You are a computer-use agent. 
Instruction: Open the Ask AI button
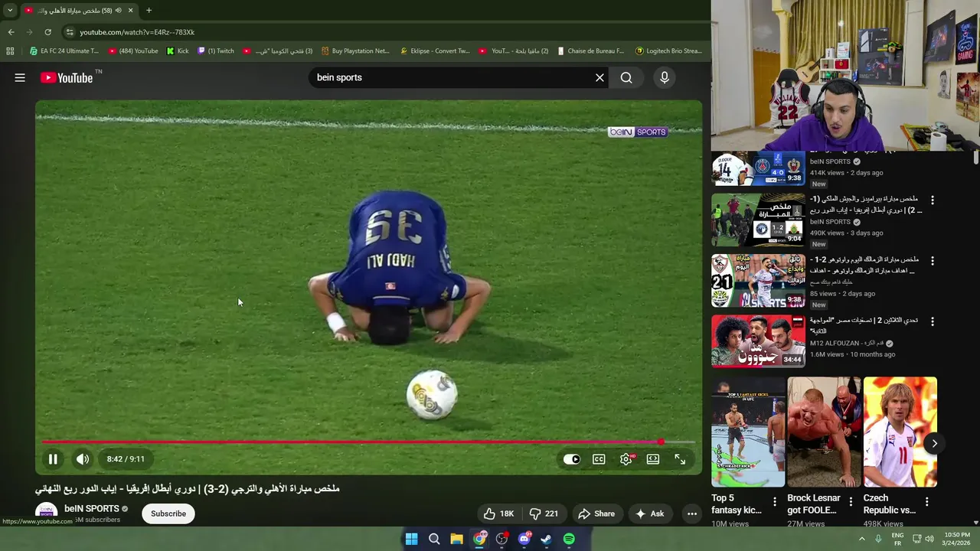point(649,514)
